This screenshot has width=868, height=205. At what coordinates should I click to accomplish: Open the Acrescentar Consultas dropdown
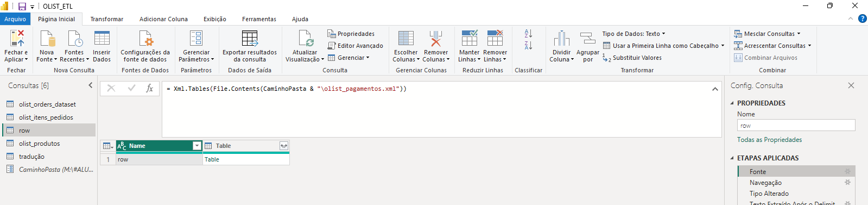tap(772, 46)
